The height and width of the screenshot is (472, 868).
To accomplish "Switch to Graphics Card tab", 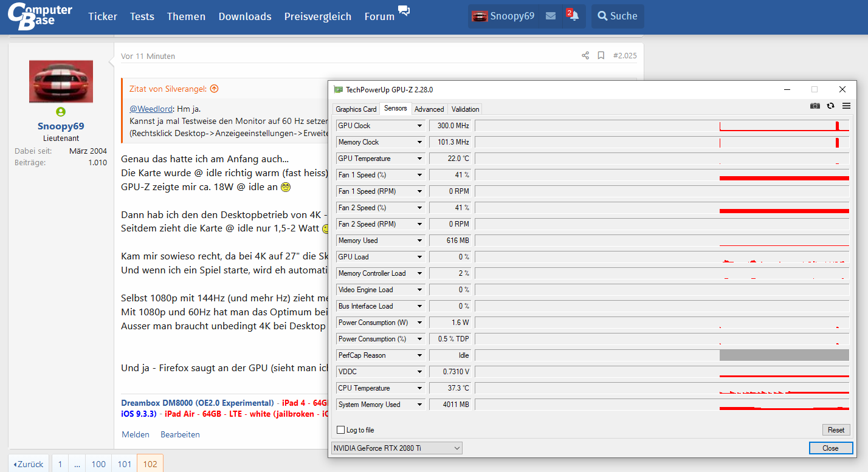I will click(356, 109).
